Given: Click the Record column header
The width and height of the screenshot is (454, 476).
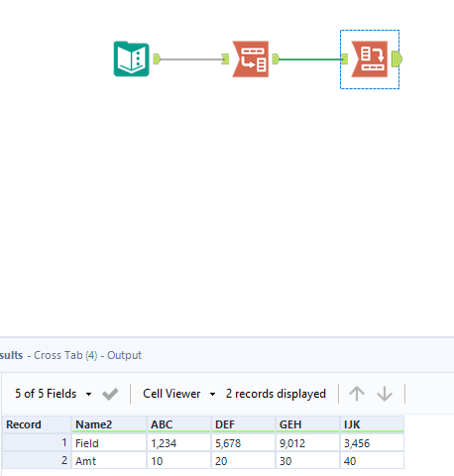Looking at the screenshot, I should coord(37,424).
